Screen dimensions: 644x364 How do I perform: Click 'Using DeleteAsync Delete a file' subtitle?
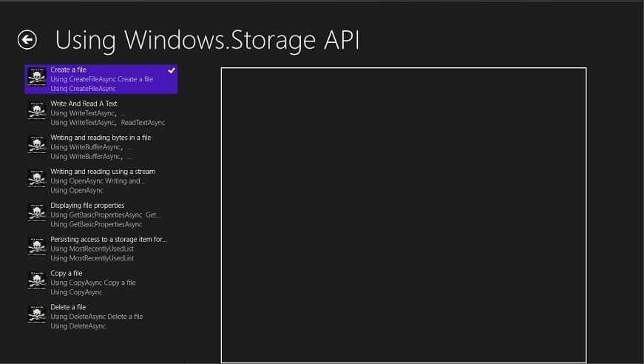[97, 317]
